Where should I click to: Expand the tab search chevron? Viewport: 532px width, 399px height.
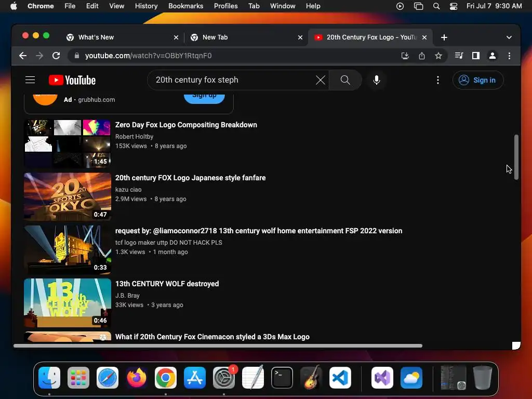pos(509,37)
